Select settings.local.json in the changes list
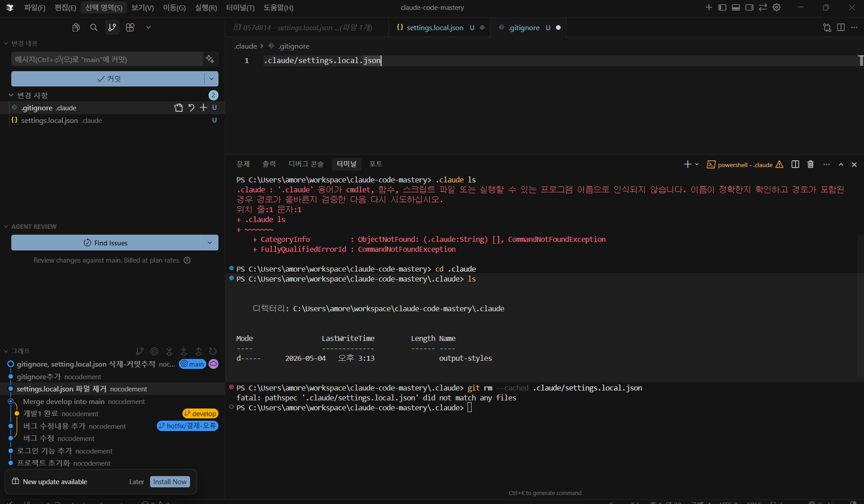The width and height of the screenshot is (864, 504). (113, 120)
